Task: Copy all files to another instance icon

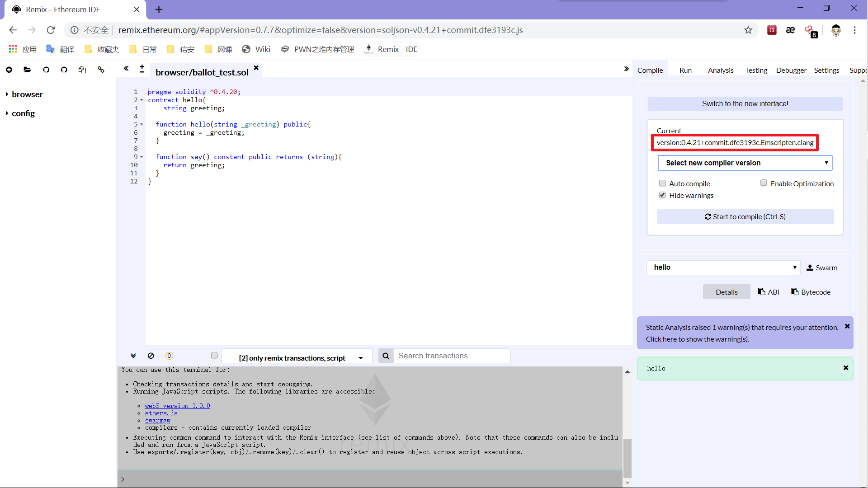Action: (82, 70)
